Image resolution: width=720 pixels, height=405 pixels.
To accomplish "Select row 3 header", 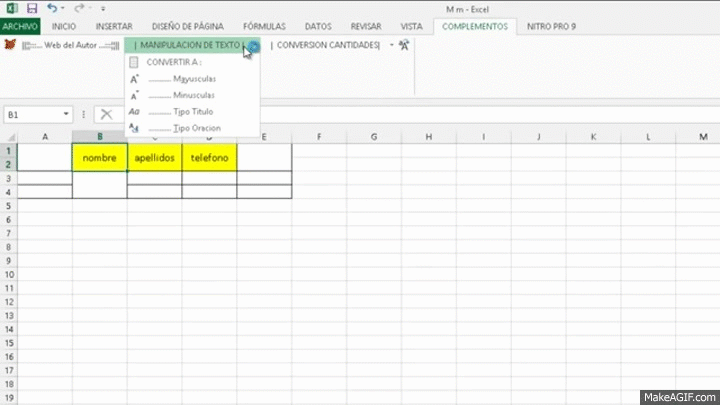I will tap(8, 178).
